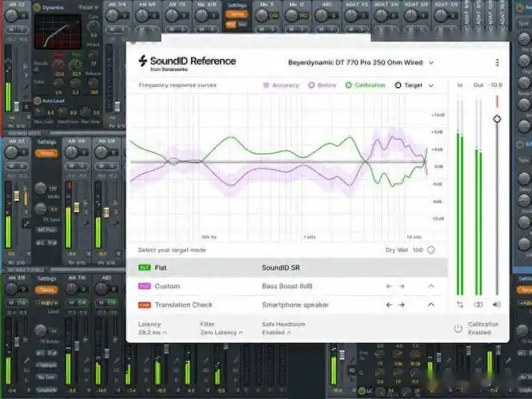Select the Flat SoundID SR target mode

(x=287, y=268)
